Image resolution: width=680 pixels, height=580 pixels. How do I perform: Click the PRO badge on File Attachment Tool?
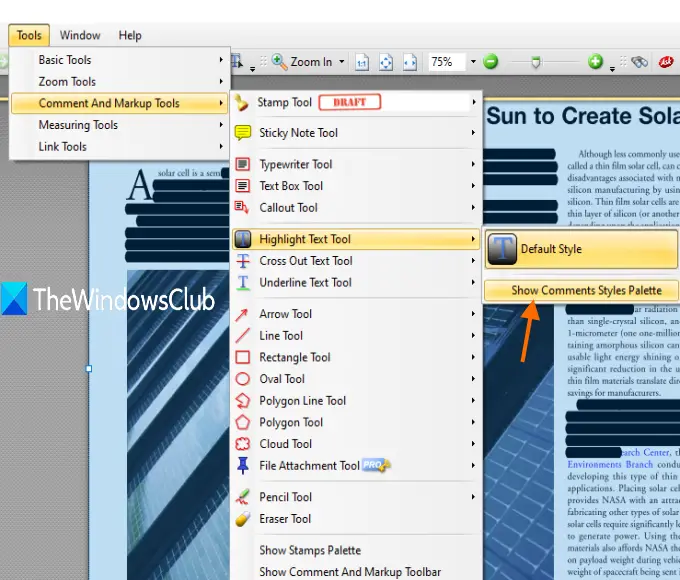376,465
